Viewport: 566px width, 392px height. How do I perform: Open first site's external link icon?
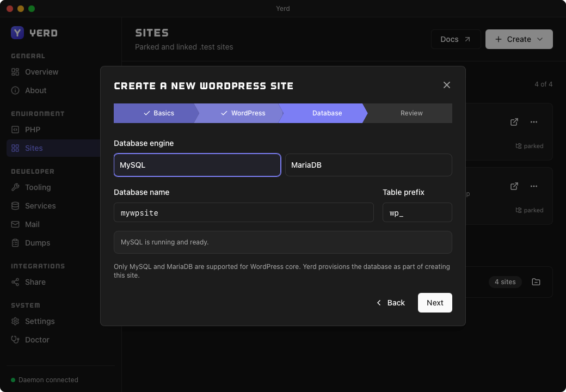click(514, 122)
